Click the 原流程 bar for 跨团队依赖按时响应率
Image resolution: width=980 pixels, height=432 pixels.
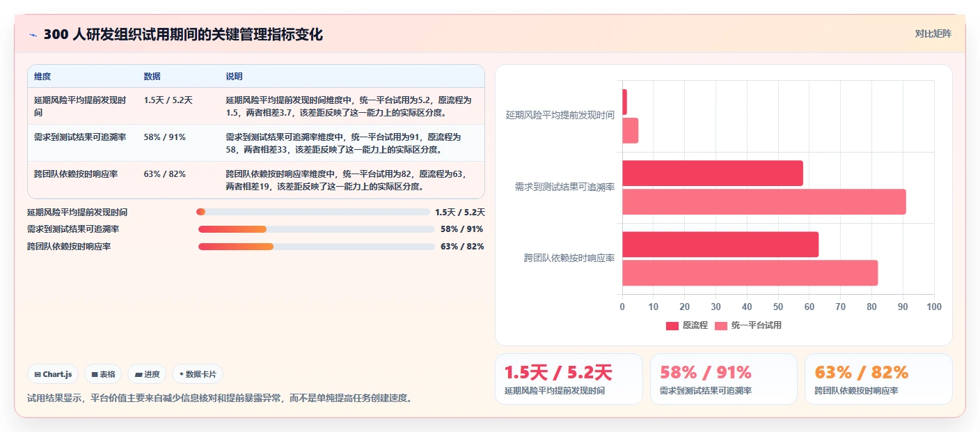point(720,245)
